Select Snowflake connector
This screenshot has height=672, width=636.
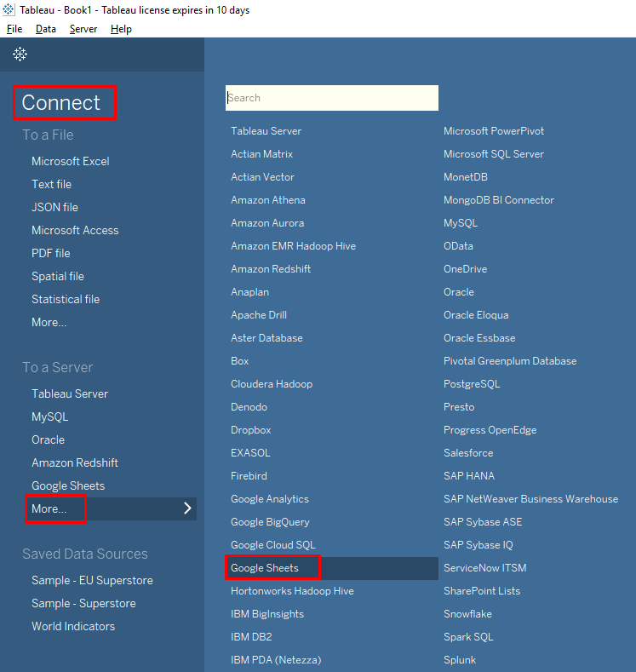pos(467,614)
